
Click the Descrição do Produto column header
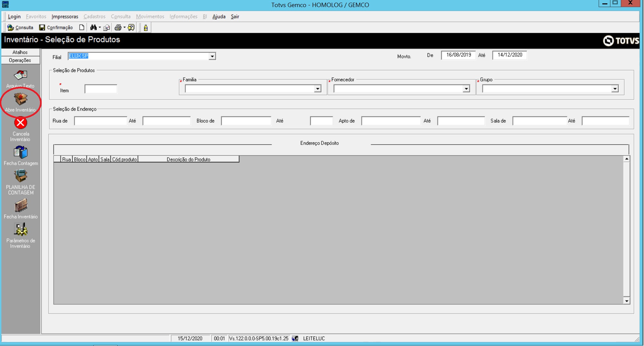(x=188, y=159)
